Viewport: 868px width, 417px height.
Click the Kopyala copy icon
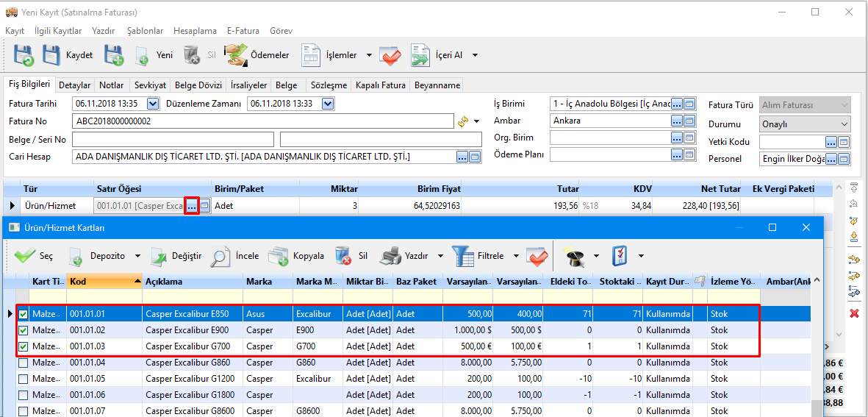tap(279, 256)
